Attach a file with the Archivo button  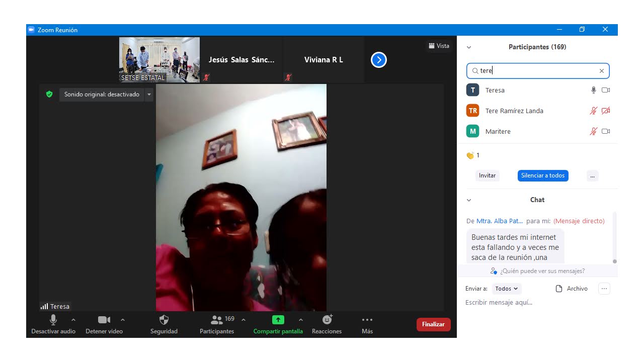(572, 289)
